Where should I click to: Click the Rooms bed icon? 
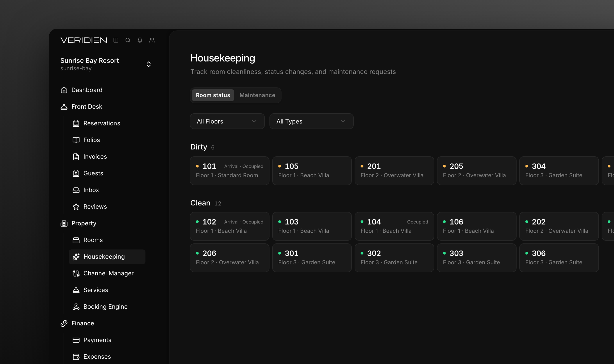click(x=76, y=240)
